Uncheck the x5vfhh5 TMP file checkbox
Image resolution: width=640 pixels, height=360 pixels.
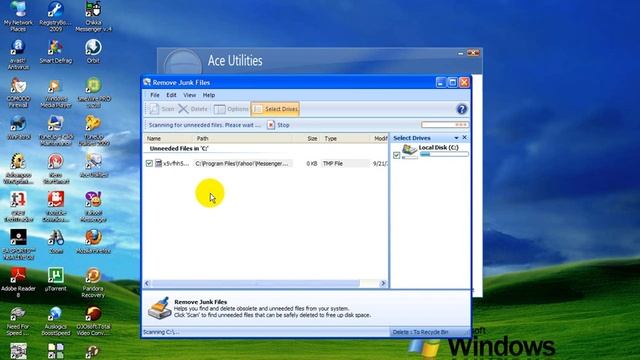[149, 163]
